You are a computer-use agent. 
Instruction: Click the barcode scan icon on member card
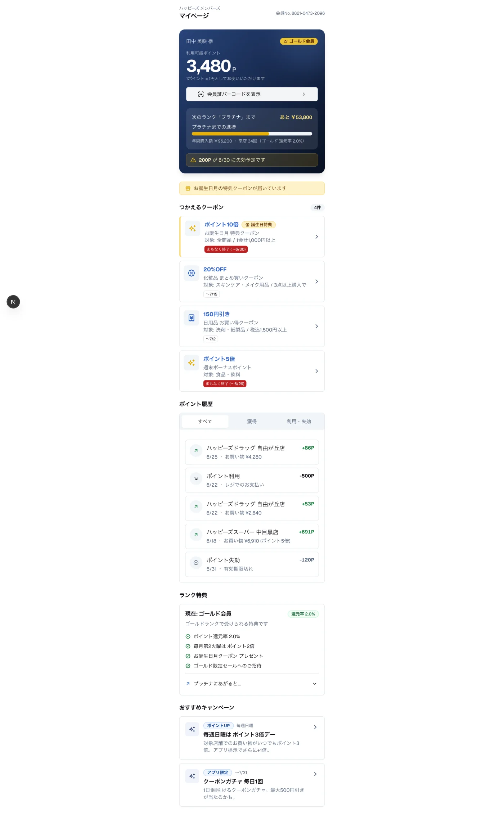click(x=201, y=94)
